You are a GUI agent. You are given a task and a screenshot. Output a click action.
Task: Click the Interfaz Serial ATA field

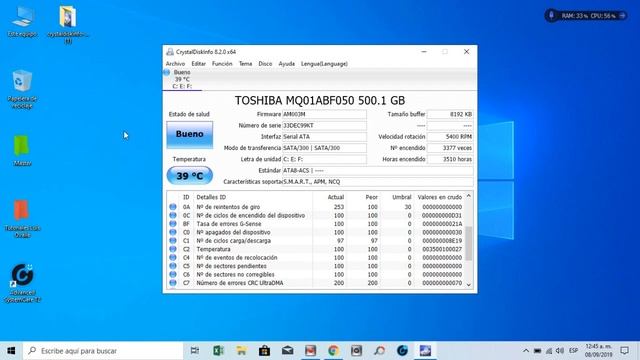coord(324,137)
